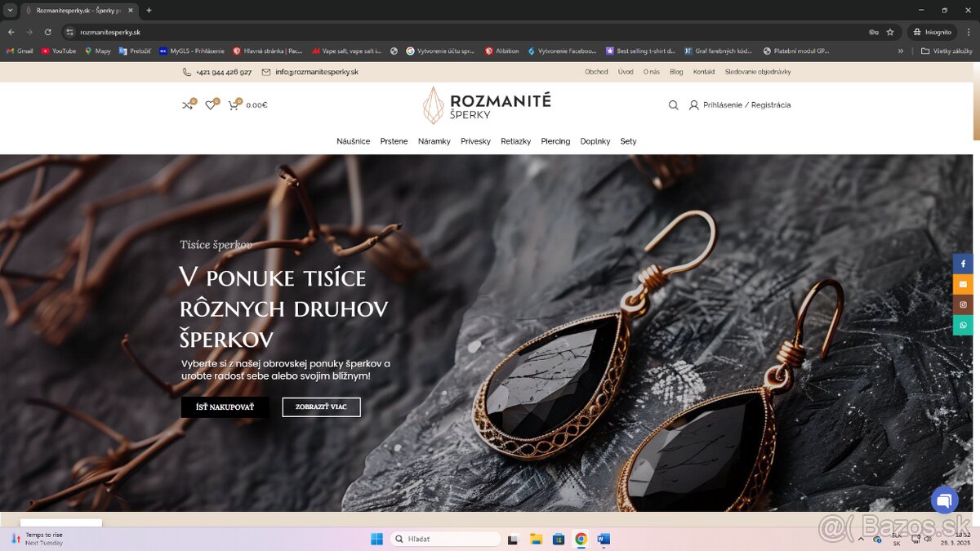Bookmark this page with star icon

click(x=890, y=32)
